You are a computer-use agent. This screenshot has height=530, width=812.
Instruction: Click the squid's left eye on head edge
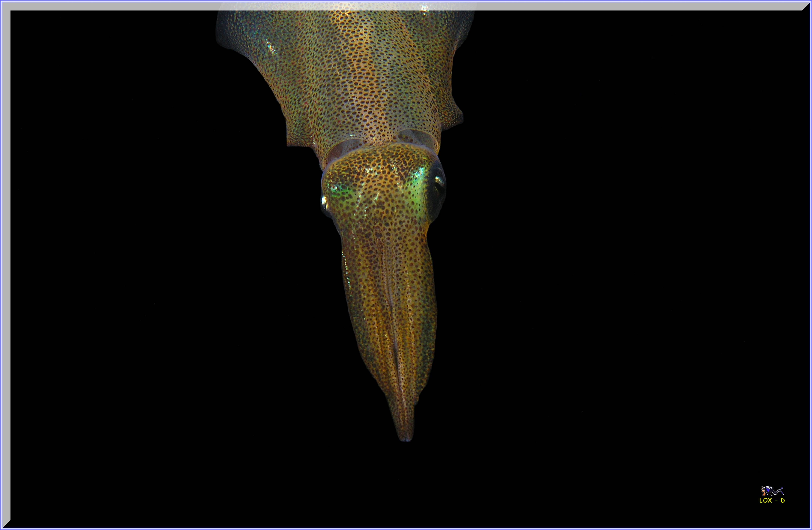pos(324,201)
